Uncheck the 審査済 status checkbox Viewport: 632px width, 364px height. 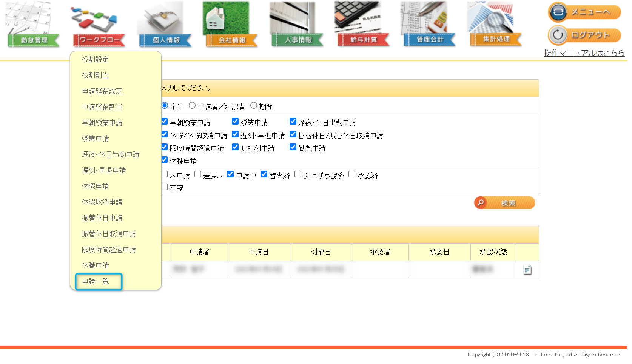pos(264,174)
